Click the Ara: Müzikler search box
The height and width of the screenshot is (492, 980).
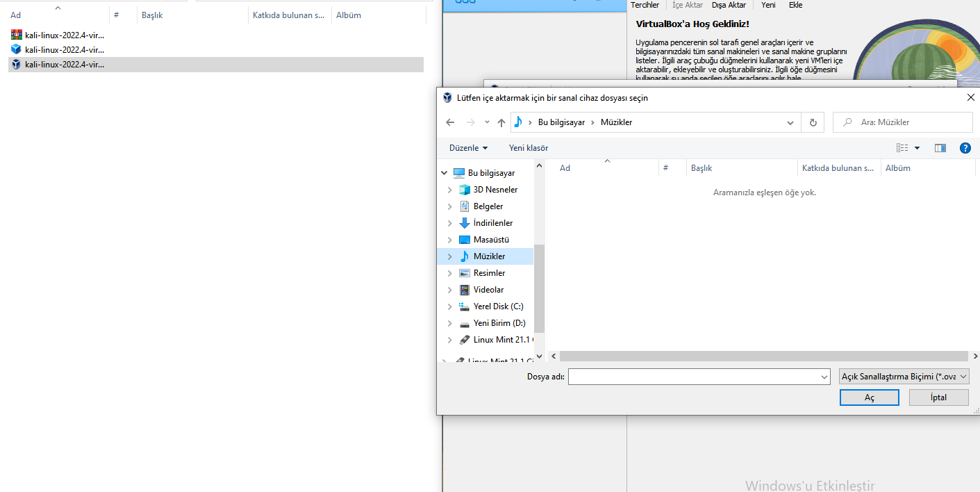click(x=902, y=122)
